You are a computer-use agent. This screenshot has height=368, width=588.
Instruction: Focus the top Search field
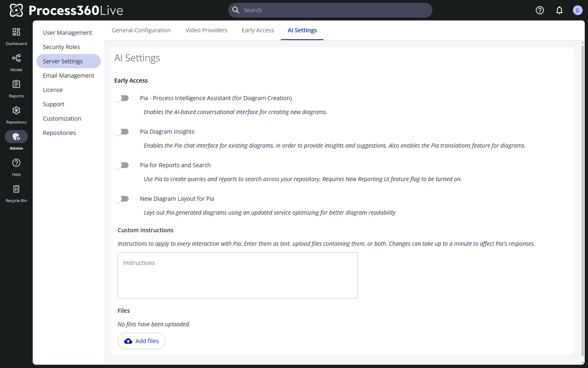(330, 10)
